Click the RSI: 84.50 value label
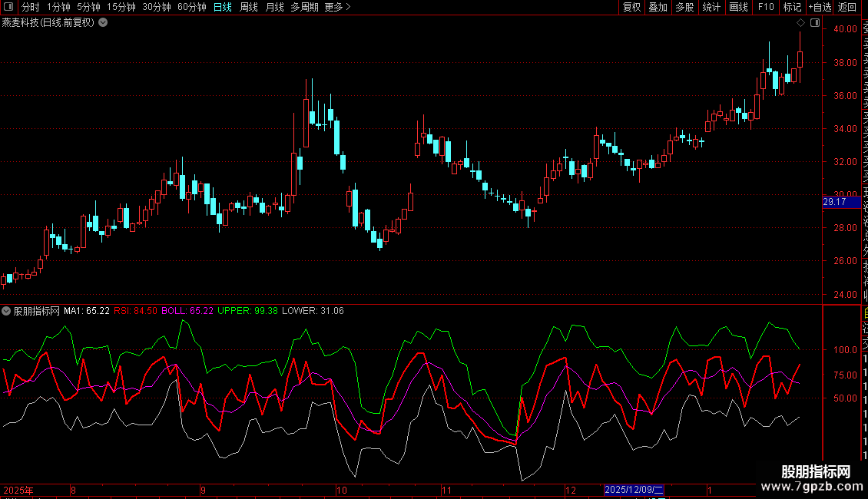This screenshot has width=868, height=499. pyautogui.click(x=136, y=311)
